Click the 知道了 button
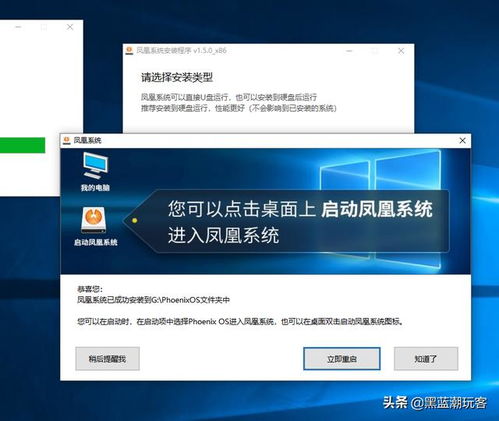This screenshot has width=499, height=421. 426,359
